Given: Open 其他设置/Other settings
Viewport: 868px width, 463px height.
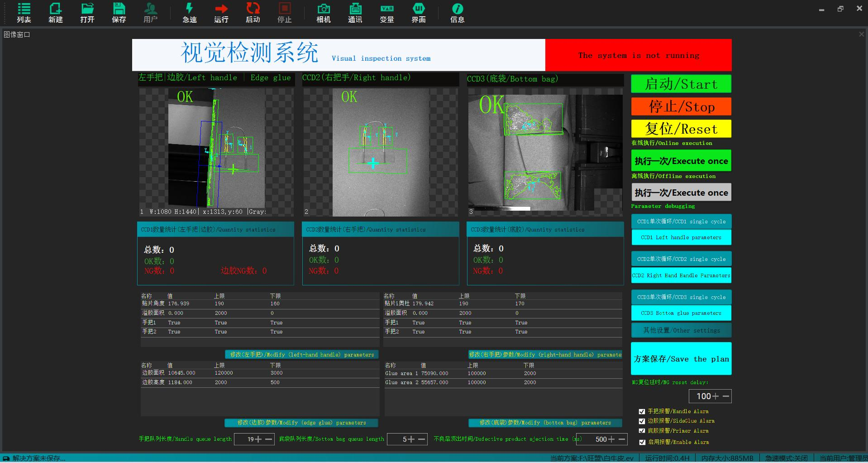Looking at the screenshot, I should click(x=681, y=330).
